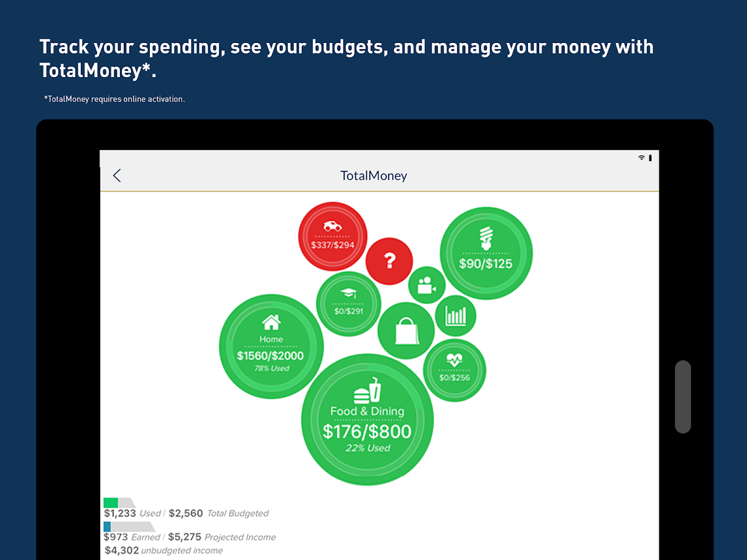Screen dimensions: 747x560
Task: Tap the battery status icon
Action: click(650, 158)
